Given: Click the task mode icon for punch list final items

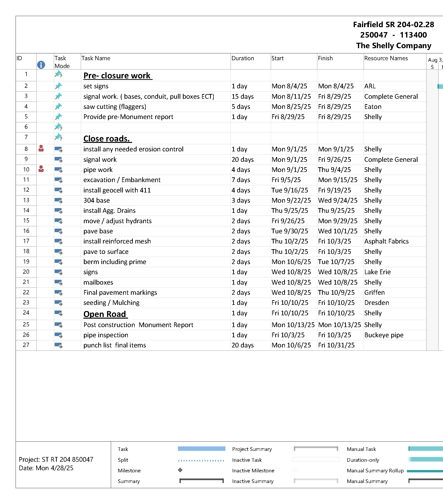Looking at the screenshot, I should tap(58, 345).
